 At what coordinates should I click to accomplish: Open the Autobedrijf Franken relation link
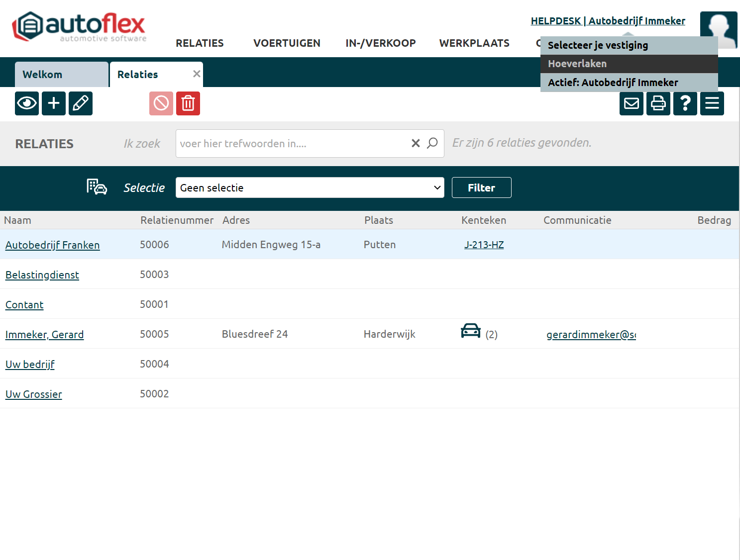coord(52,245)
